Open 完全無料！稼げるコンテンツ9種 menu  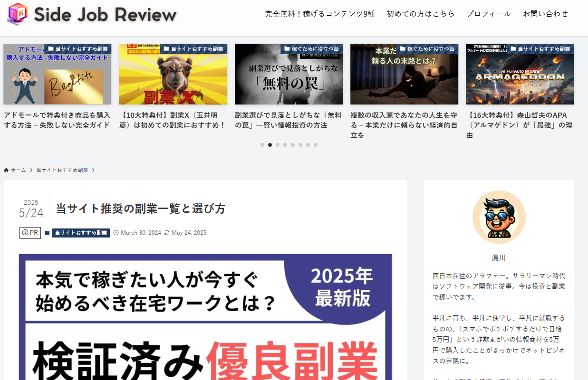(319, 14)
